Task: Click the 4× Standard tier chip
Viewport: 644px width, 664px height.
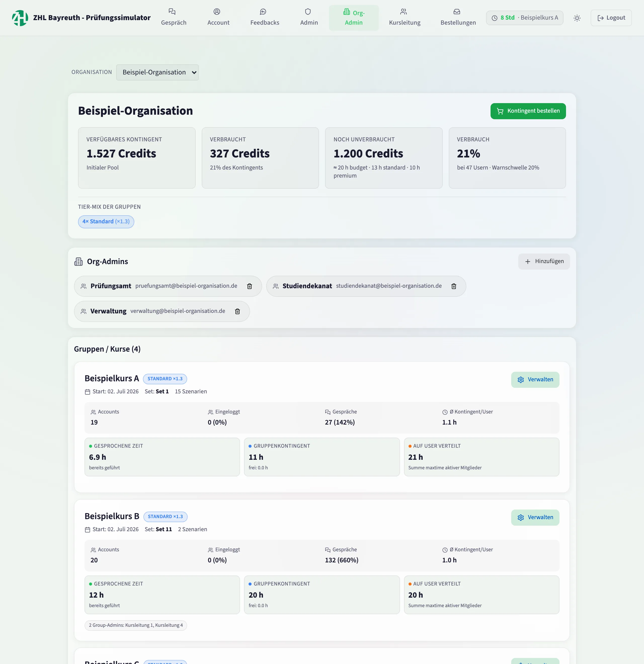Action: (106, 222)
